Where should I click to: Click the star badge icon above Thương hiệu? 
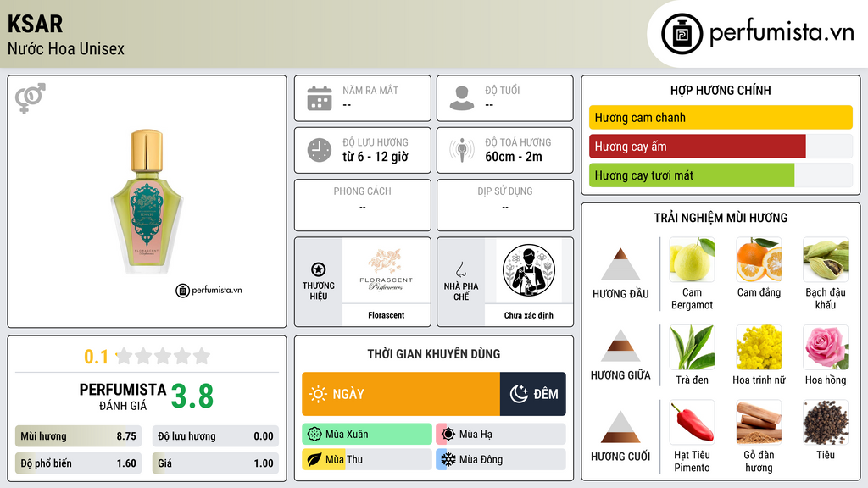tap(319, 269)
